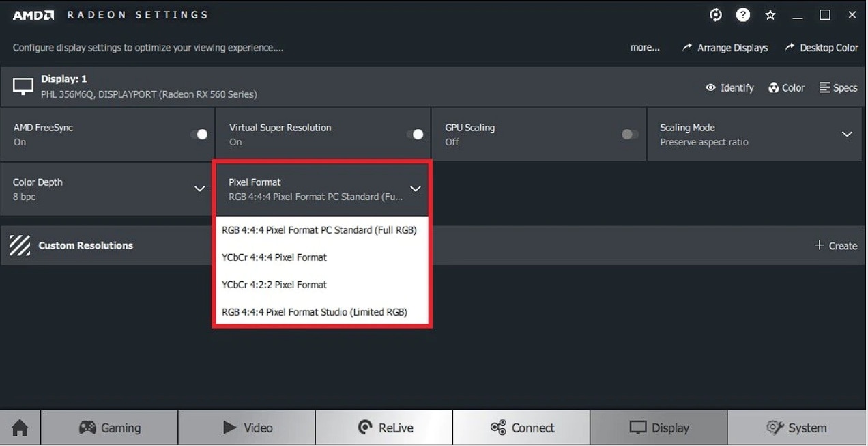Viewport: 868px width, 446px height.
Task: Open Arrange Displays
Action: pyautogui.click(x=725, y=48)
